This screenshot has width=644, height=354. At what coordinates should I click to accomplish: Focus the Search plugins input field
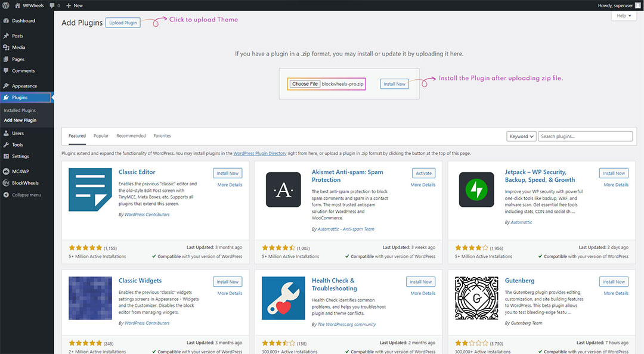[x=585, y=136]
